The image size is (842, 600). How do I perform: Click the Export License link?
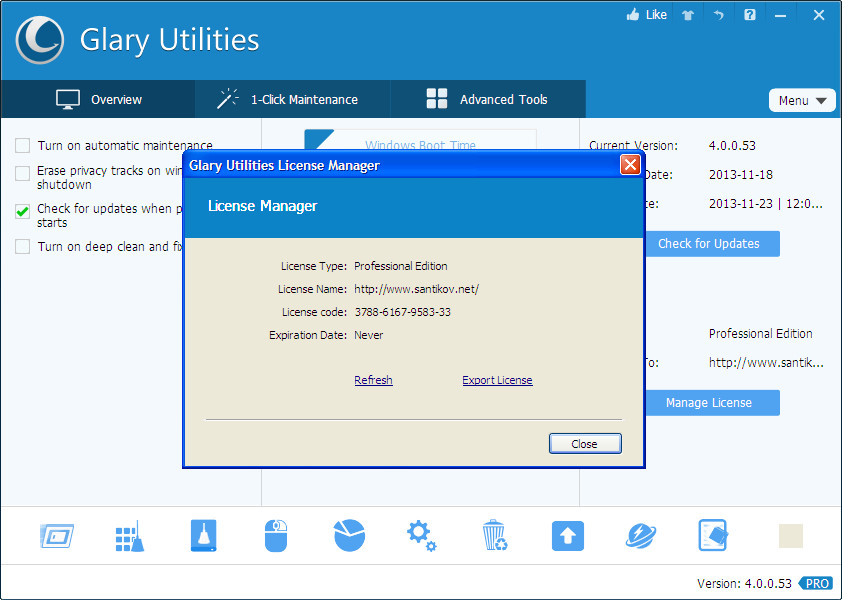[497, 380]
